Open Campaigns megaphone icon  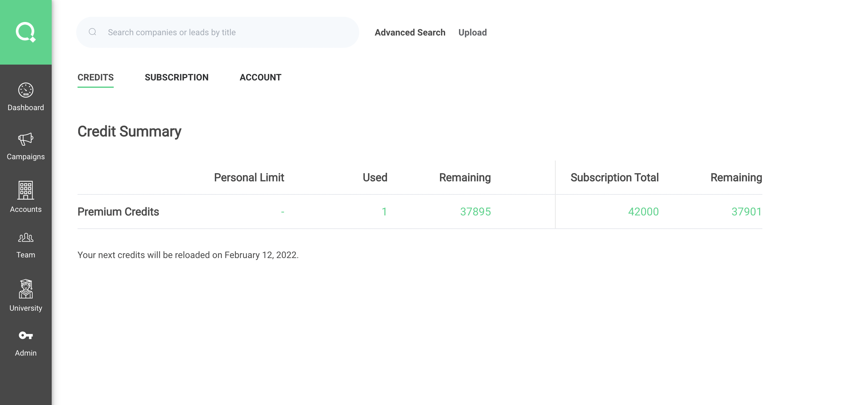[26, 139]
